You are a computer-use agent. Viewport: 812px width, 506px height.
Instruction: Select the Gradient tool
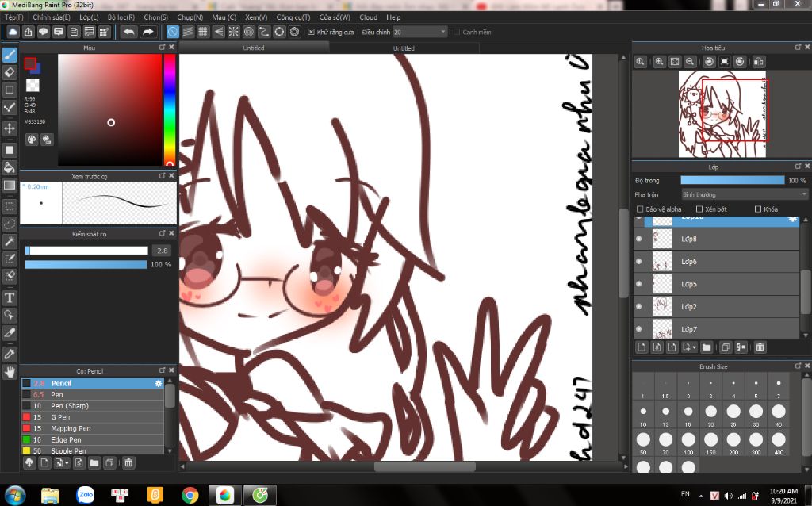[x=10, y=185]
